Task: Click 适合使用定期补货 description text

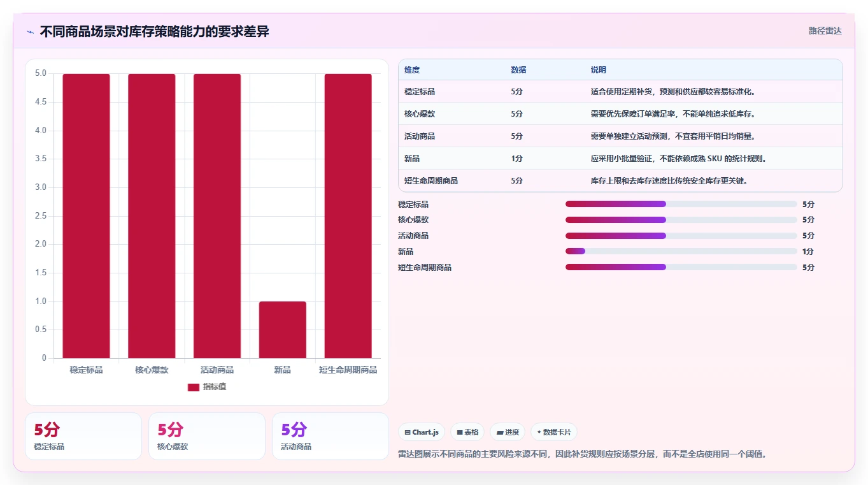Action: coord(673,92)
